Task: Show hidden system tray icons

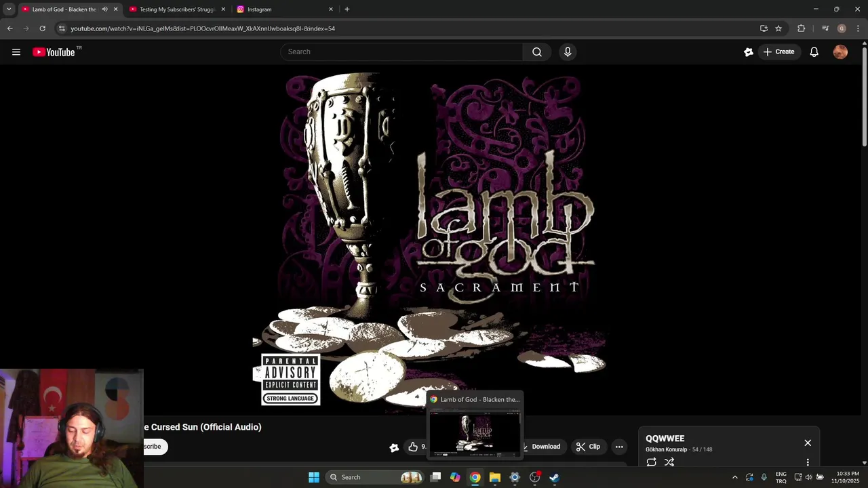Action: point(735,477)
